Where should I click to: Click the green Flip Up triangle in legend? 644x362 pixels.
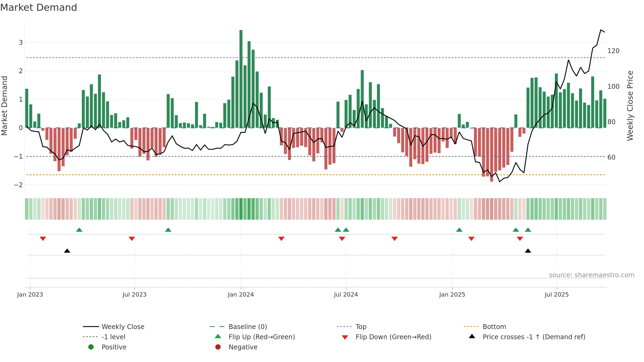[218, 336]
